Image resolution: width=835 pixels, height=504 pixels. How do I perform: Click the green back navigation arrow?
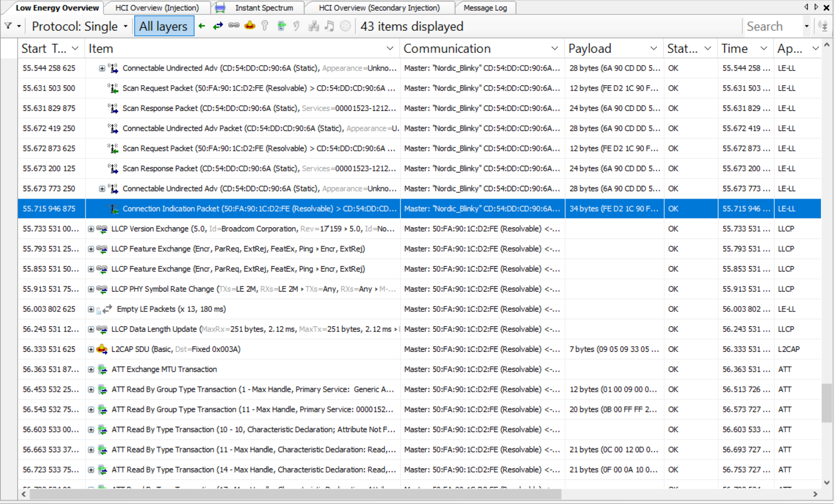pyautogui.click(x=202, y=26)
